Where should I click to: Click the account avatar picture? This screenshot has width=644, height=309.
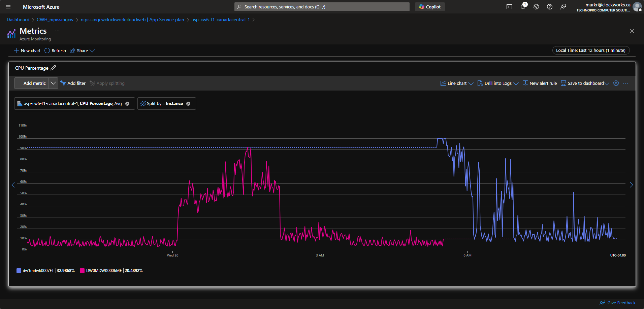point(637,7)
